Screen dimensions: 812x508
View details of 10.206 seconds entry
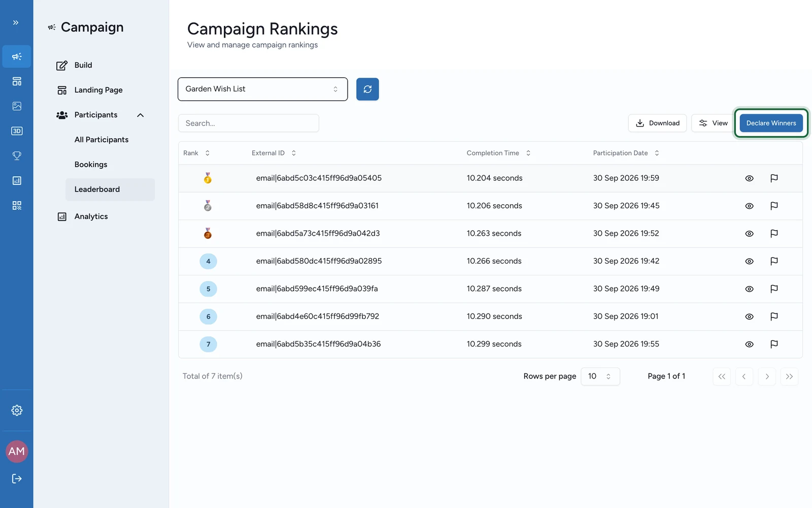tap(749, 206)
